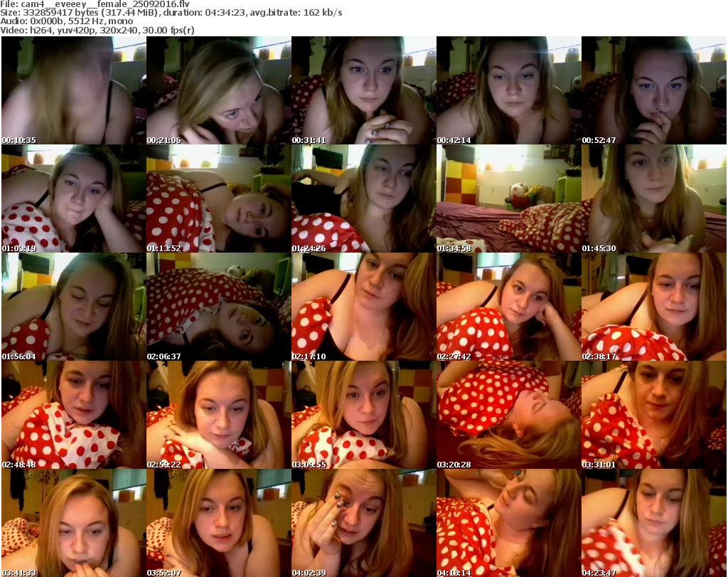This screenshot has height=577, width=728.
Task: Select the thumbnail timestamped 02:59:22
Action: [219, 415]
